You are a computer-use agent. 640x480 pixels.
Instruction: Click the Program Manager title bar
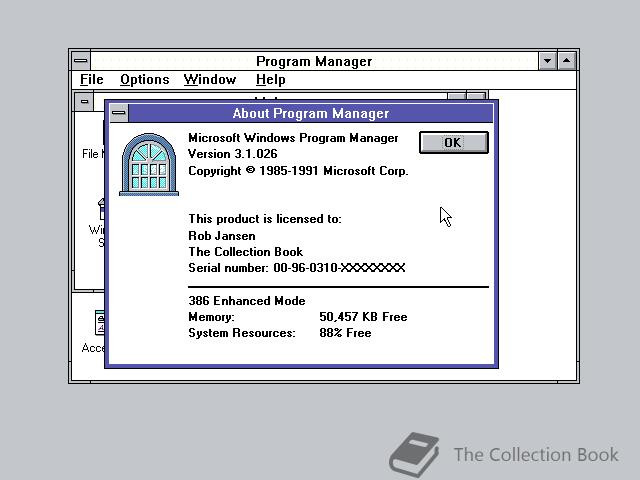click(314, 61)
